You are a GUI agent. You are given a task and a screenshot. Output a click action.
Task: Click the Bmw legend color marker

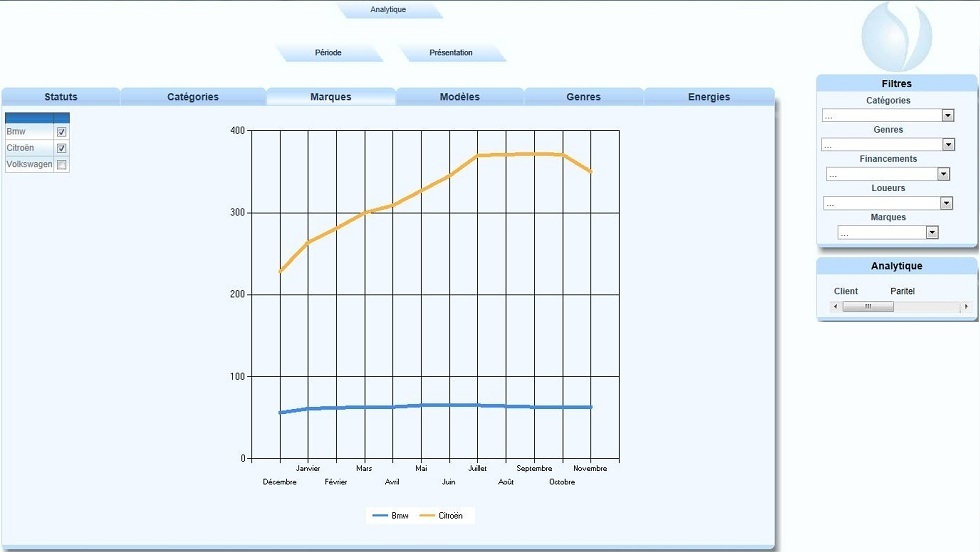pos(380,516)
